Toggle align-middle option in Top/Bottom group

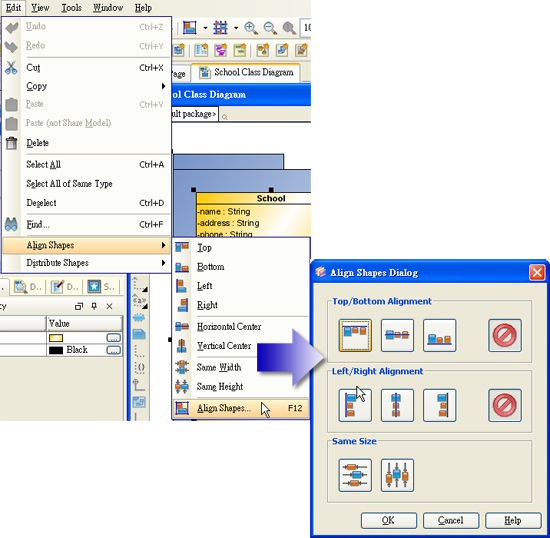point(397,335)
